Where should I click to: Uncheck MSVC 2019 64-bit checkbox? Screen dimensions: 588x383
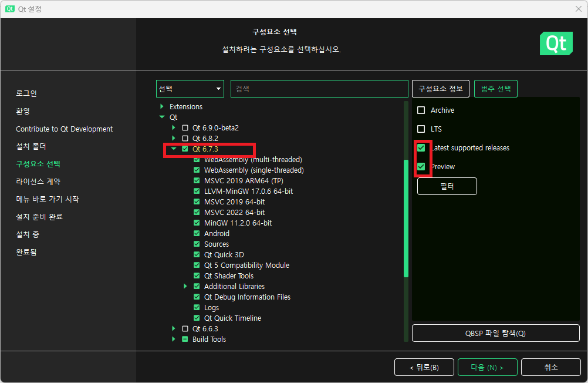(197, 201)
